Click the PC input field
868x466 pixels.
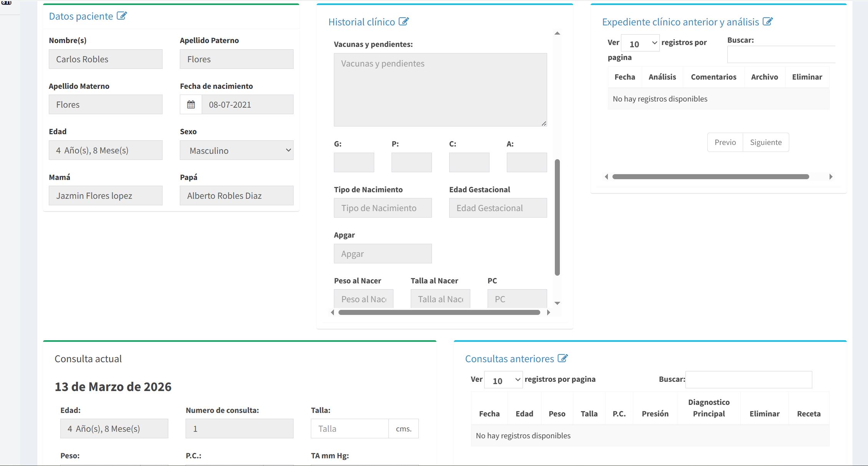pyautogui.click(x=517, y=299)
